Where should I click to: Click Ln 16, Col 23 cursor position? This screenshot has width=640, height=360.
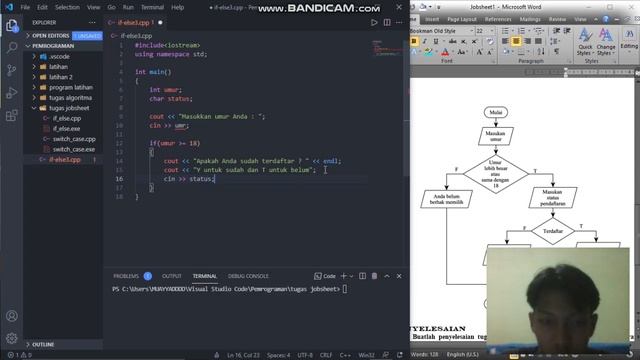coord(243,355)
